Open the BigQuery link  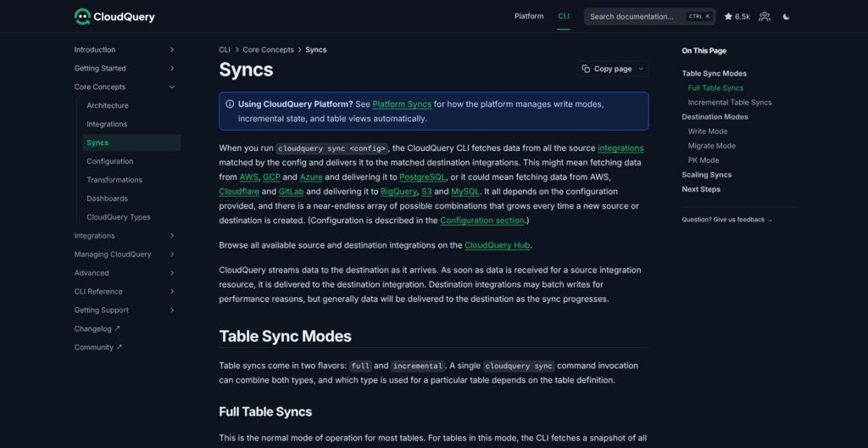point(398,191)
